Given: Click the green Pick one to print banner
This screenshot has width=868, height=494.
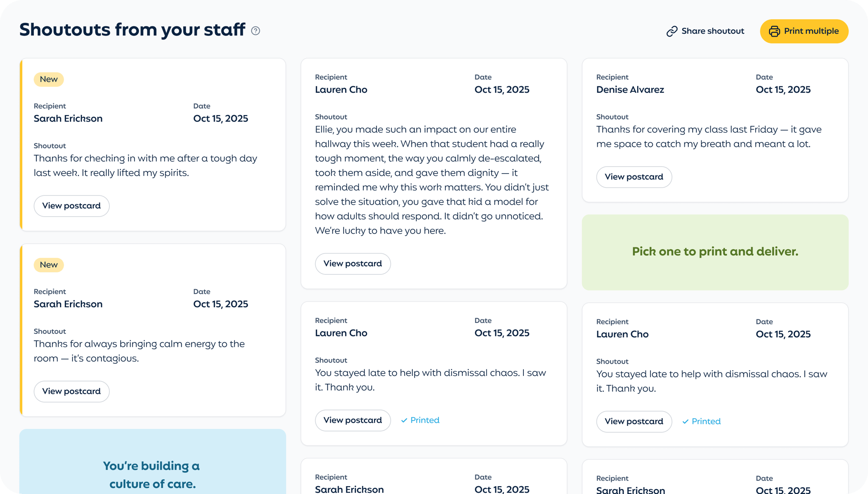Looking at the screenshot, I should [x=715, y=252].
